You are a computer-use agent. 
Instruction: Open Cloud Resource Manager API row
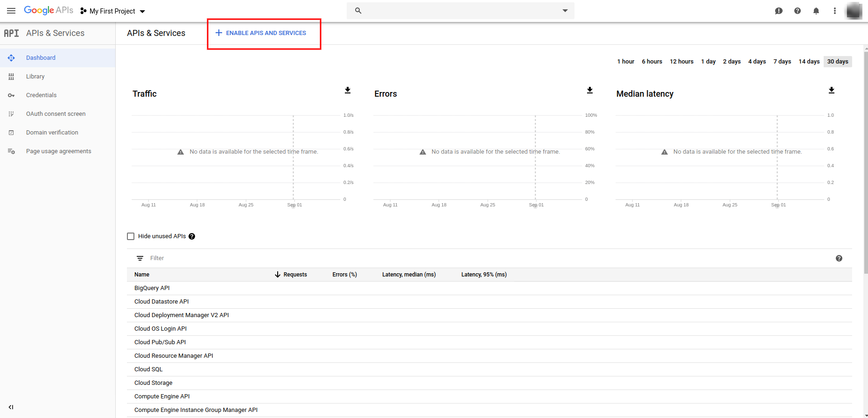click(x=489, y=356)
